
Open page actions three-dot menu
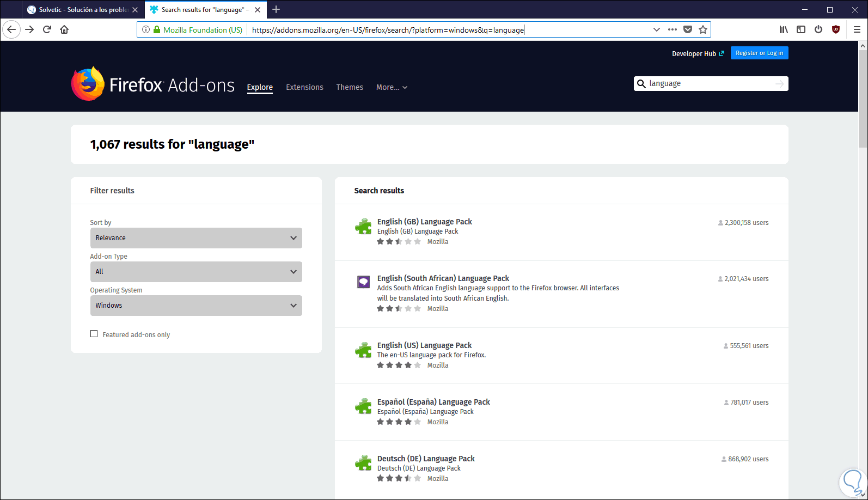[673, 30]
